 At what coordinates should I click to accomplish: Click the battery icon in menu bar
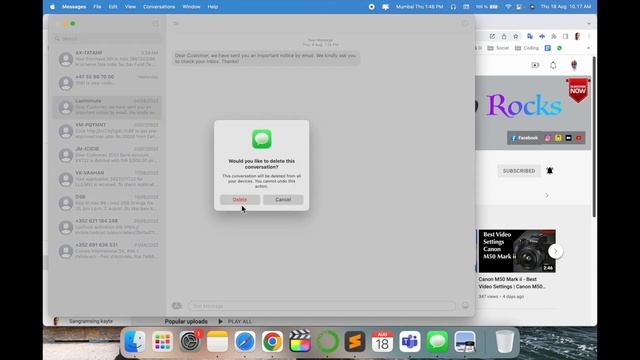(493, 7)
